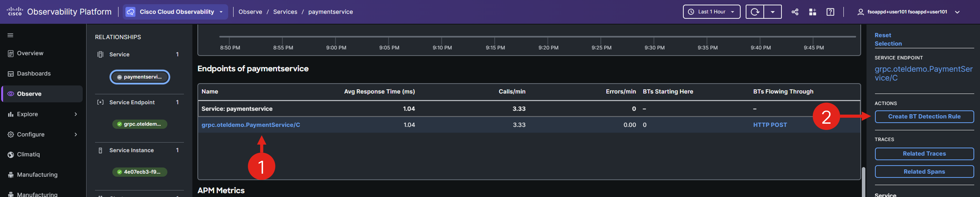Viewport: 980px width, 197px height.
Task: Click the Cisco logo icon
Action: 15,11
